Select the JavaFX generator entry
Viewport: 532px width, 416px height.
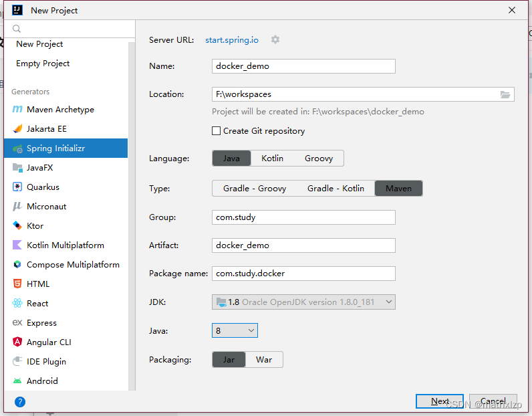point(65,168)
